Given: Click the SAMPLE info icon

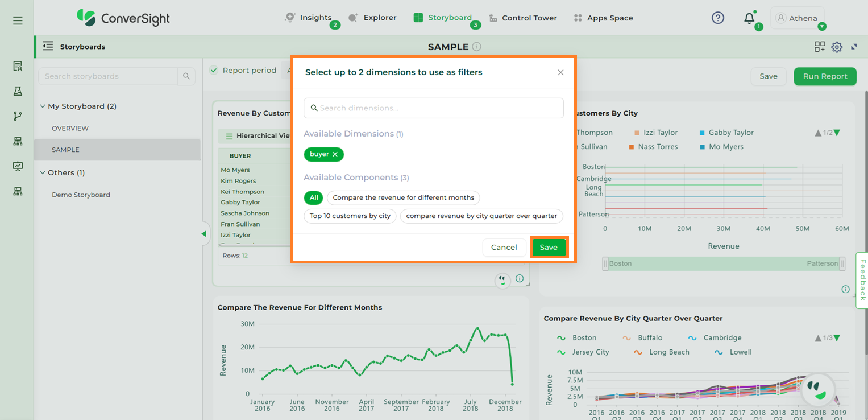Looking at the screenshot, I should coord(477,47).
